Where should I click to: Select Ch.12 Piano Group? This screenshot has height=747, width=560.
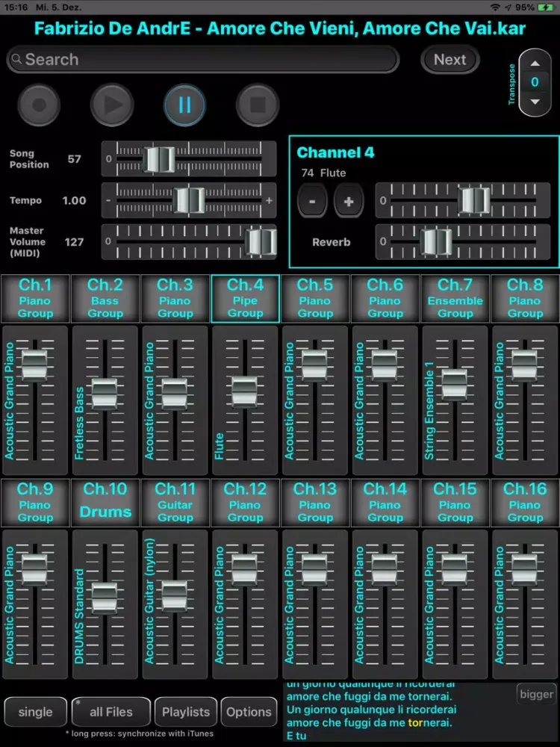(245, 503)
